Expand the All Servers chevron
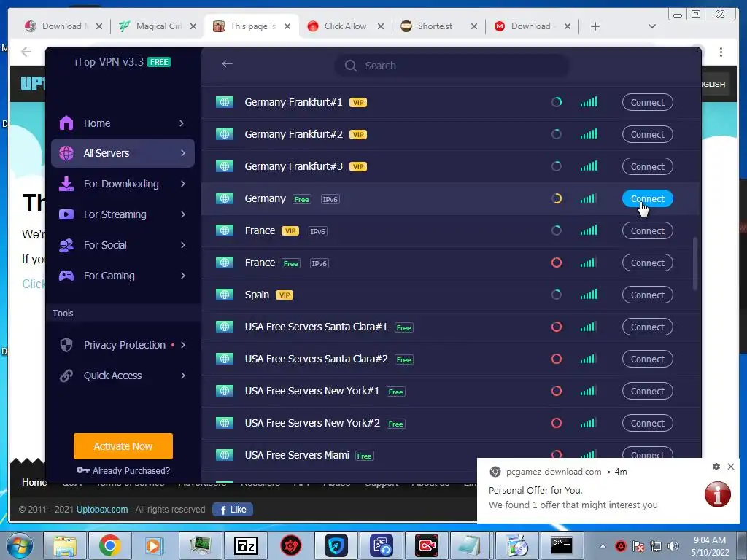747x560 pixels. click(183, 153)
